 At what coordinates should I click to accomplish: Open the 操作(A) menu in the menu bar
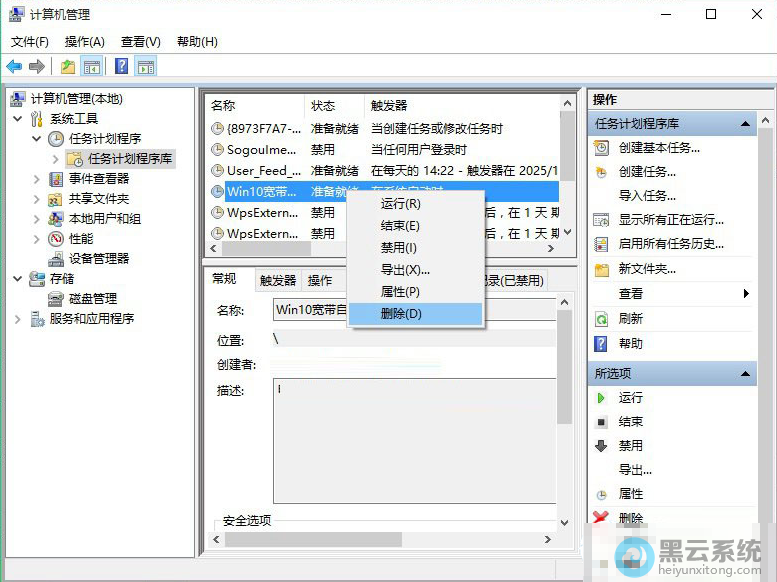click(84, 41)
